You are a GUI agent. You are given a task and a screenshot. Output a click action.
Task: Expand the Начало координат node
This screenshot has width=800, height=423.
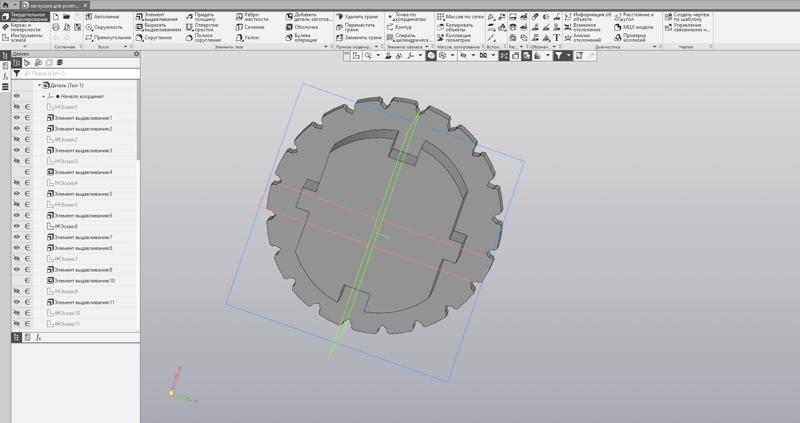click(x=43, y=96)
